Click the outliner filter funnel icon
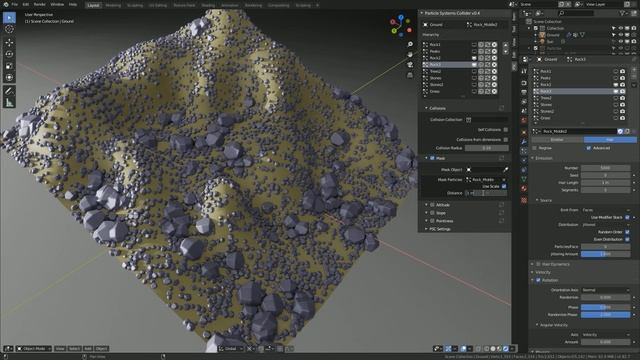 622,13
